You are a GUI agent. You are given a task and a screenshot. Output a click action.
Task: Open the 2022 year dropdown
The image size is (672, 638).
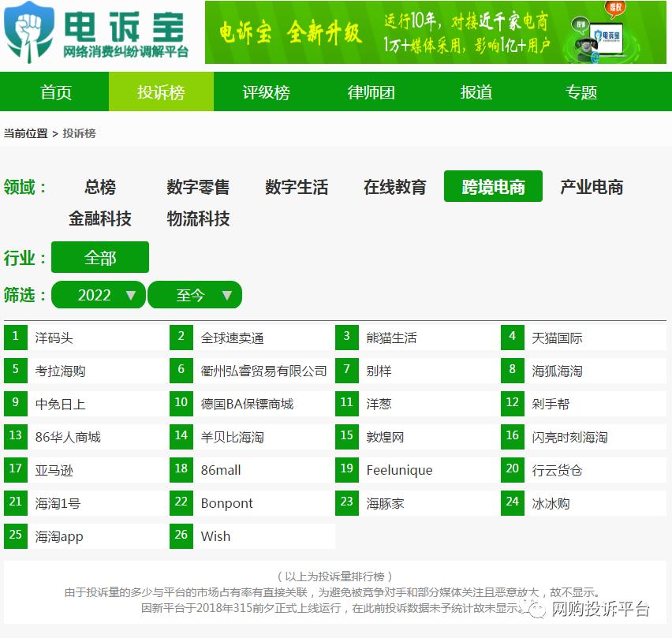98,294
